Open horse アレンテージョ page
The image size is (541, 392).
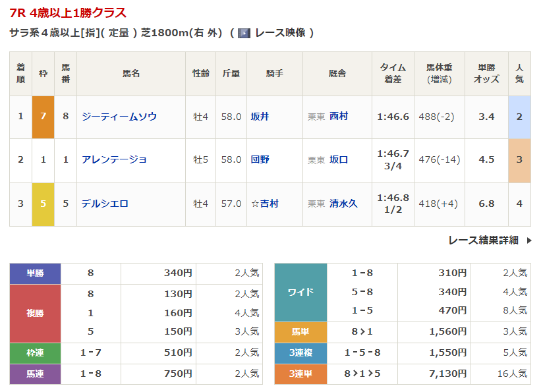tap(114, 159)
